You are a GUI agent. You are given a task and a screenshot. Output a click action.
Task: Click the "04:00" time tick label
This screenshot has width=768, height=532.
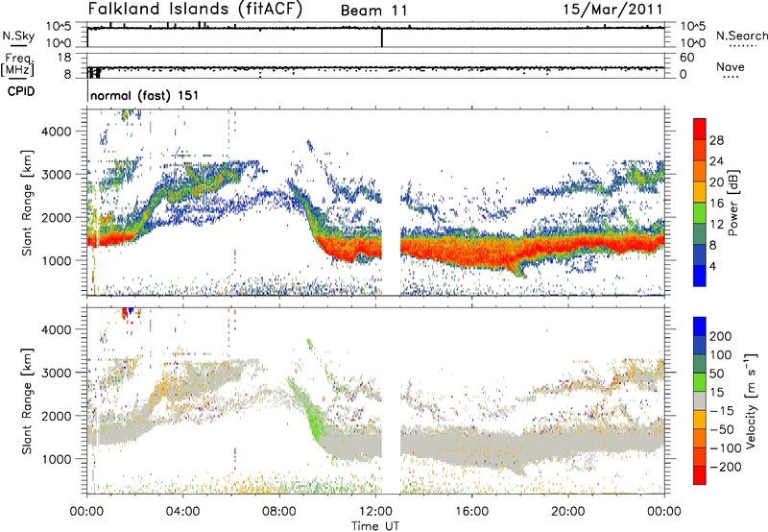pos(182,512)
